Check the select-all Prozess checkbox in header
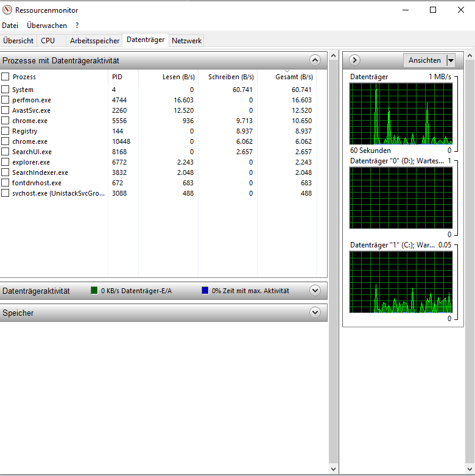Screen dimensions: 475x476 (5, 77)
